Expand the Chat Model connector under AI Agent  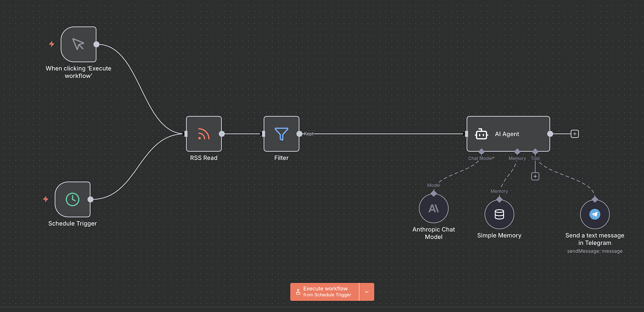481,152
